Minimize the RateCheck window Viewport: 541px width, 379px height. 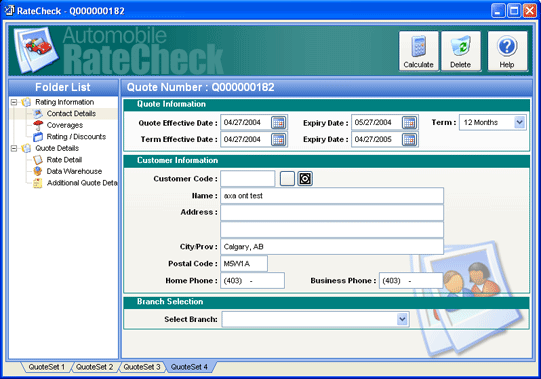tap(498, 11)
